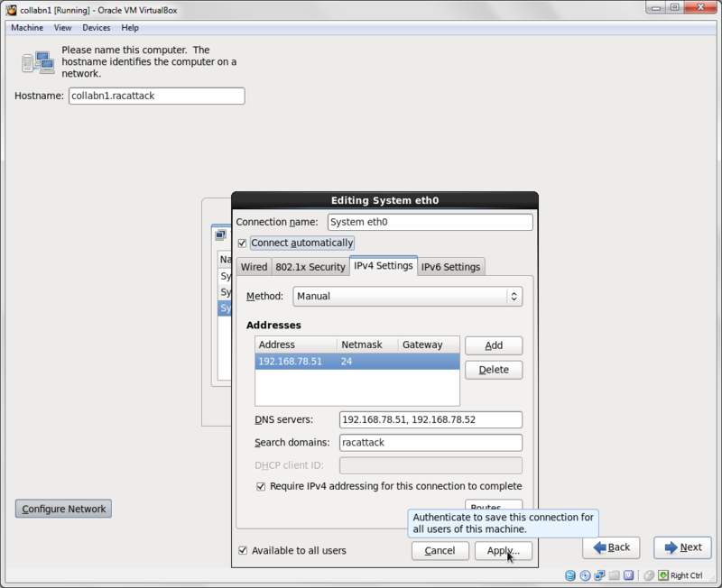Click the Netmask column header

click(367, 345)
